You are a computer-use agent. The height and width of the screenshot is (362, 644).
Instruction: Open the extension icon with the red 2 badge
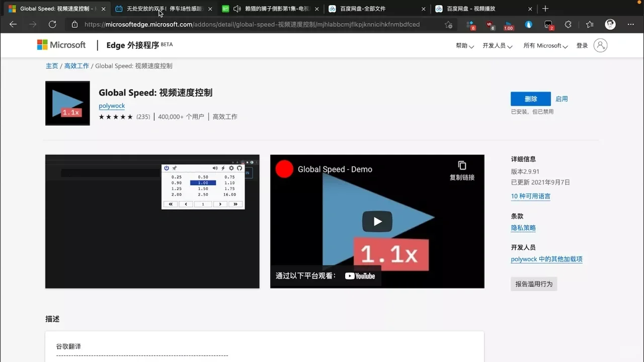pos(548,25)
